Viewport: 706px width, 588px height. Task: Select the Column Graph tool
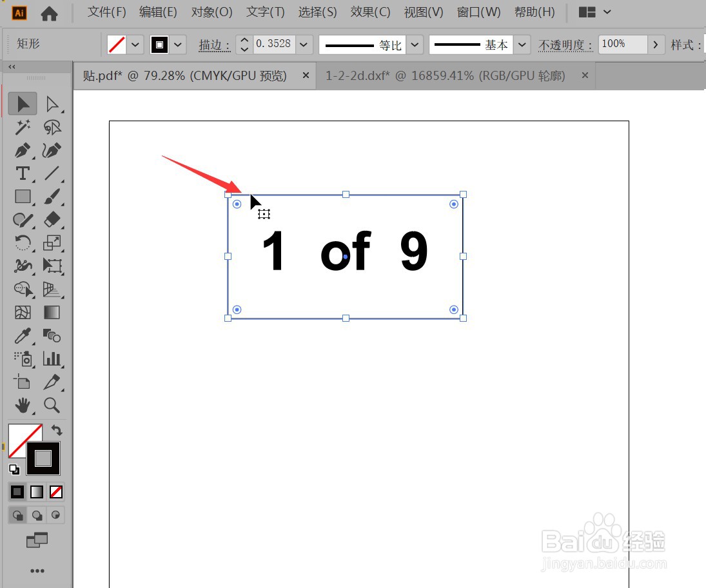pos(52,359)
